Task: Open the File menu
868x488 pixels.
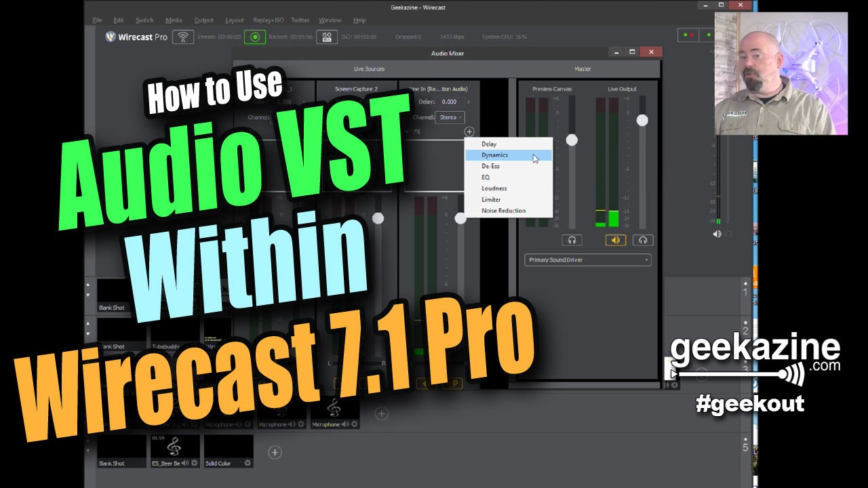Action: (97, 20)
